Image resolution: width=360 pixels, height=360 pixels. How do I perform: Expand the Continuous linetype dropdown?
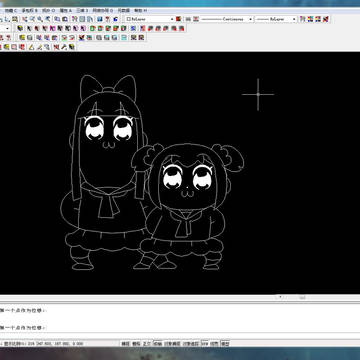(x=250, y=19)
